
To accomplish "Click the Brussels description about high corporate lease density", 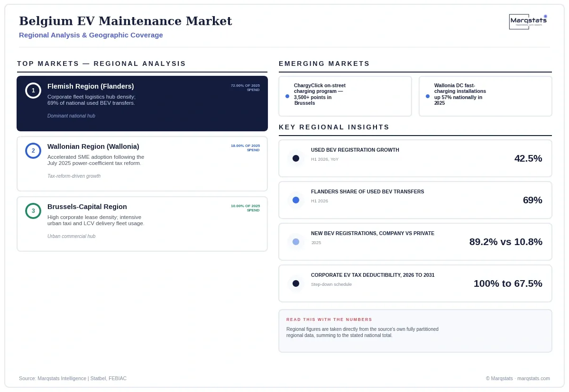I will [96, 220].
